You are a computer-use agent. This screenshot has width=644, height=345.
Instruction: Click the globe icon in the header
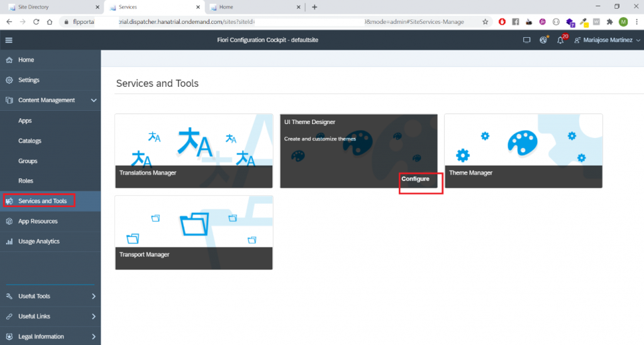(543, 40)
